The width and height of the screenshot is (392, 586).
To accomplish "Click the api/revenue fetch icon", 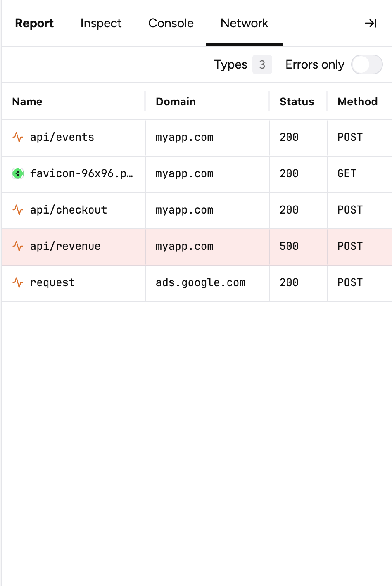I will click(x=18, y=246).
